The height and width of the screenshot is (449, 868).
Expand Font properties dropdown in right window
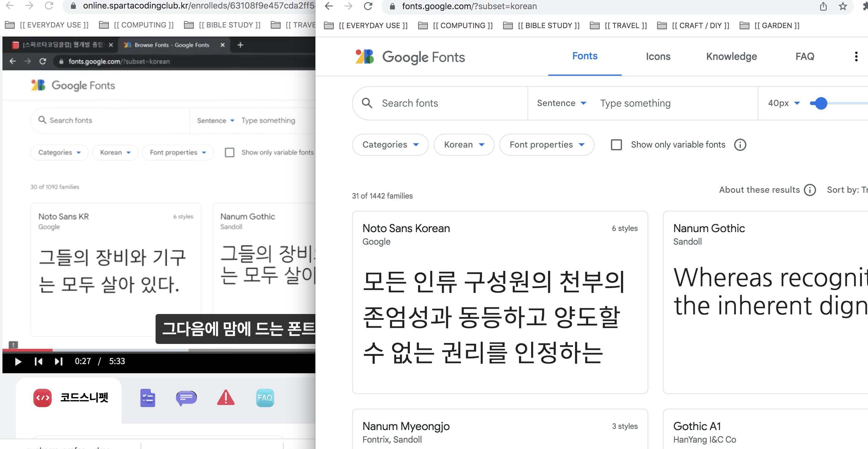(x=546, y=145)
